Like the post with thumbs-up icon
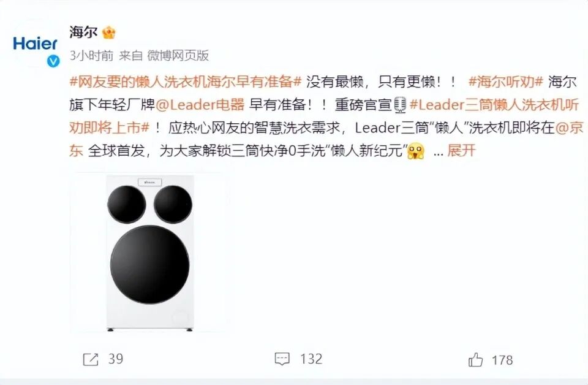 point(475,359)
